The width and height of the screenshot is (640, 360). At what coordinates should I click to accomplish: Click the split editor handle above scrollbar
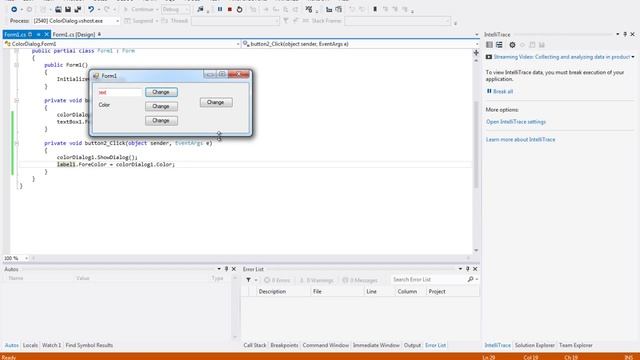point(476,53)
